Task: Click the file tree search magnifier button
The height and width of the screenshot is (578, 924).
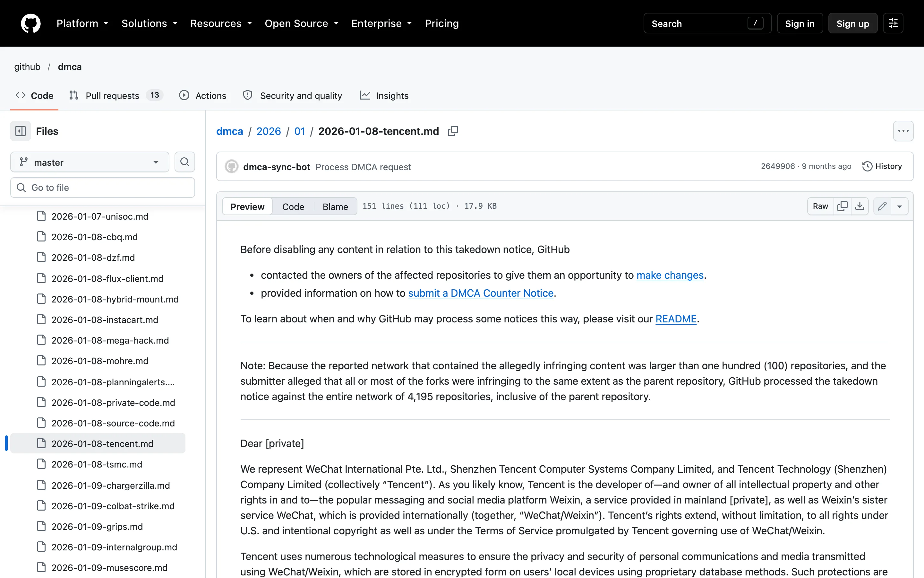Action: [x=185, y=162]
